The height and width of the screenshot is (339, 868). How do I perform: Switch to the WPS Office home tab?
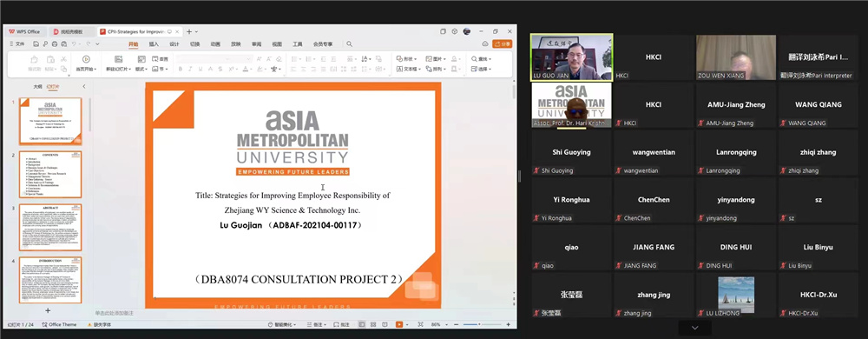[24, 31]
